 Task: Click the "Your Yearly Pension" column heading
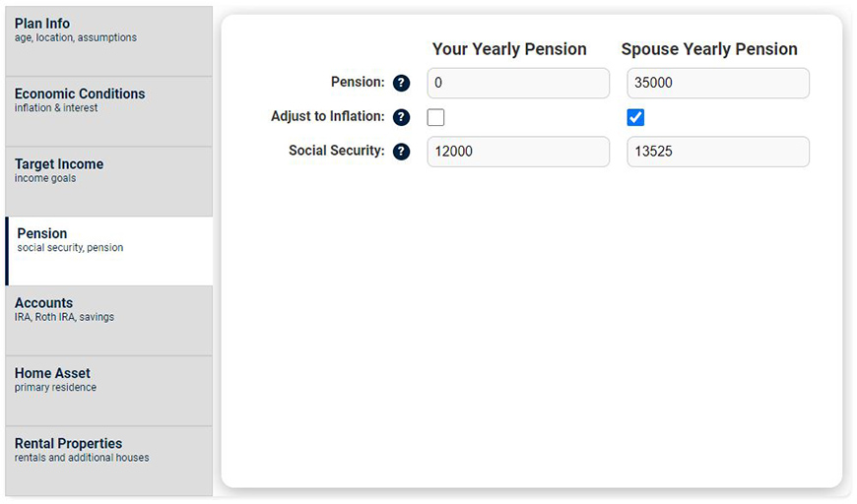509,49
